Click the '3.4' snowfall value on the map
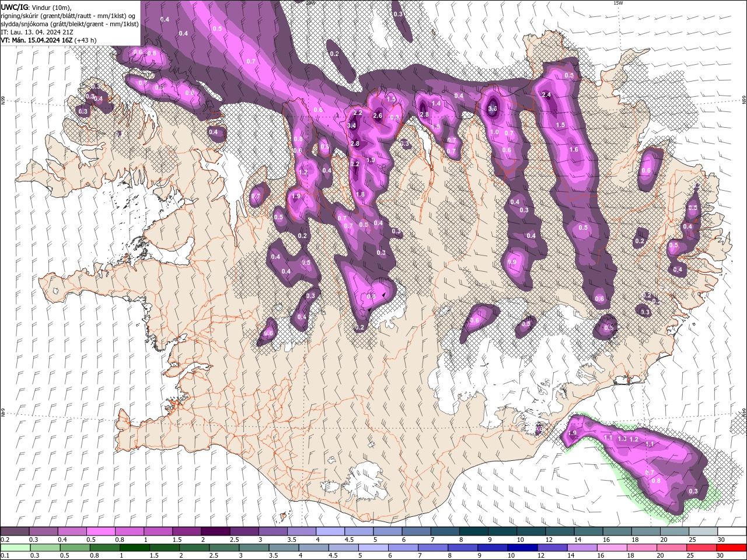The width and height of the screenshot is (747, 560). (x=352, y=125)
